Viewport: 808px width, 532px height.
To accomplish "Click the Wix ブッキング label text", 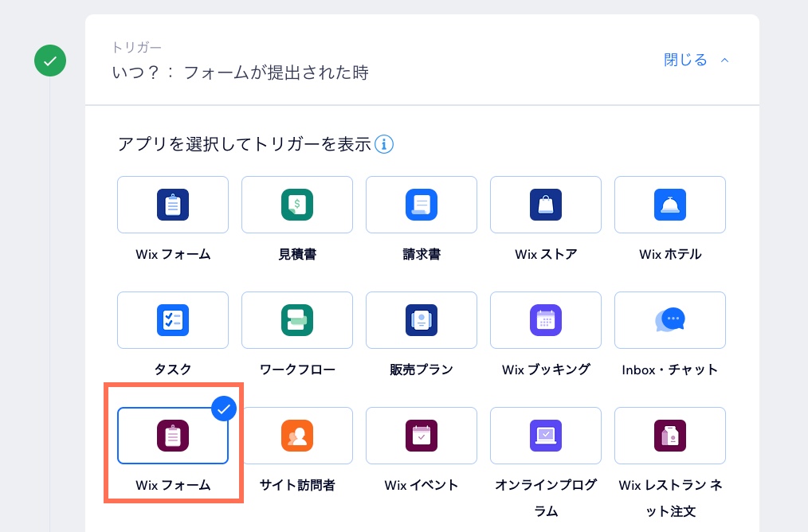I will (546, 370).
